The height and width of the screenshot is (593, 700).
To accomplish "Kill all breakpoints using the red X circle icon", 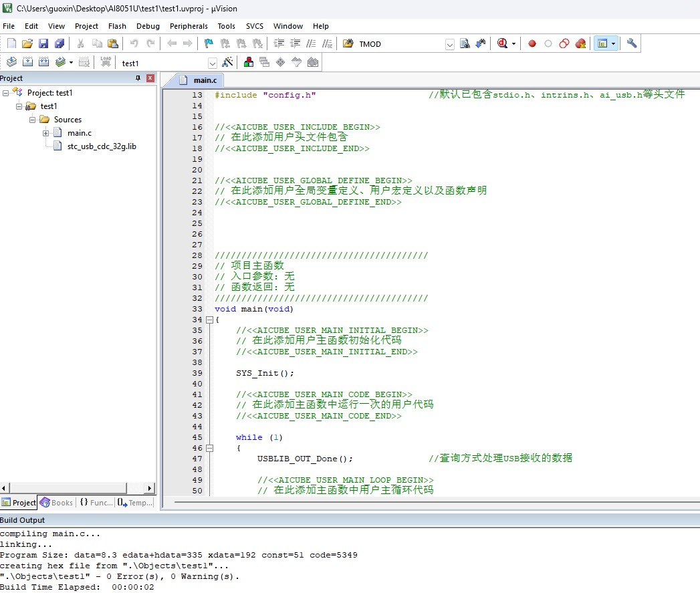I will coord(580,43).
